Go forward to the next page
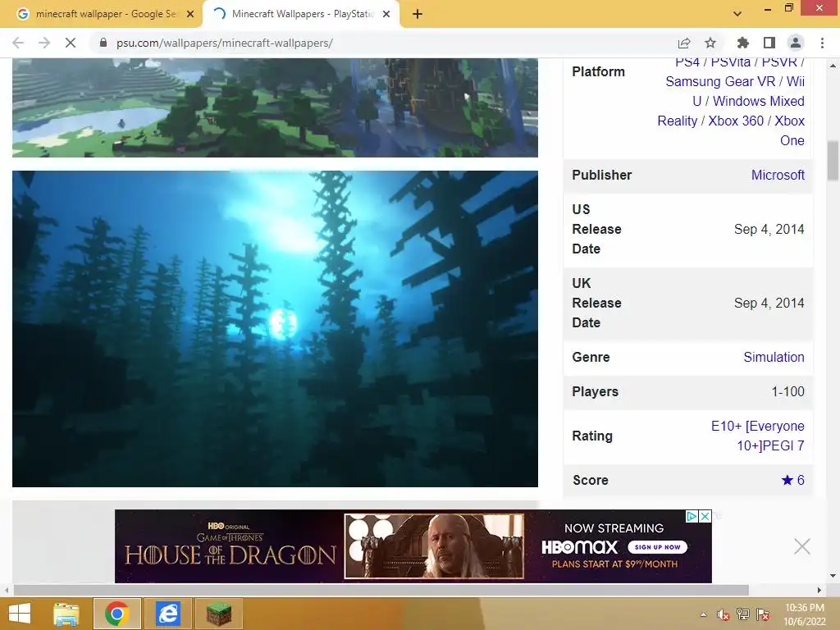 pos(44,43)
